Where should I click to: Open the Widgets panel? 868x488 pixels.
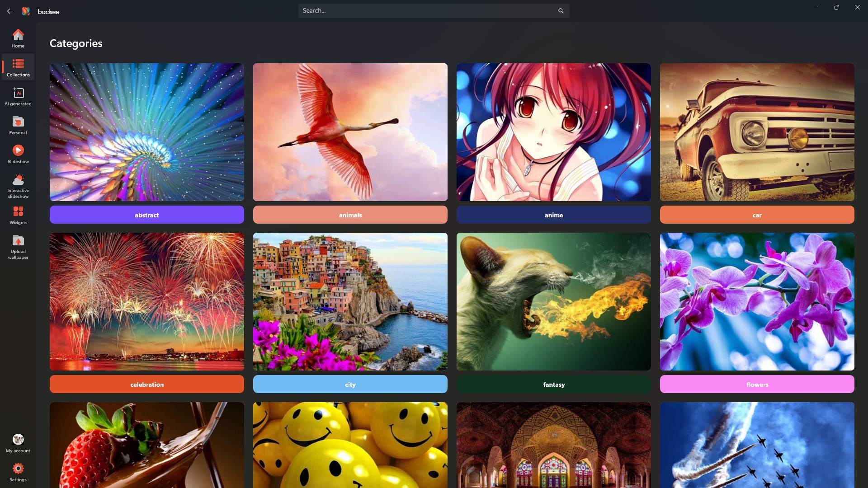[18, 215]
